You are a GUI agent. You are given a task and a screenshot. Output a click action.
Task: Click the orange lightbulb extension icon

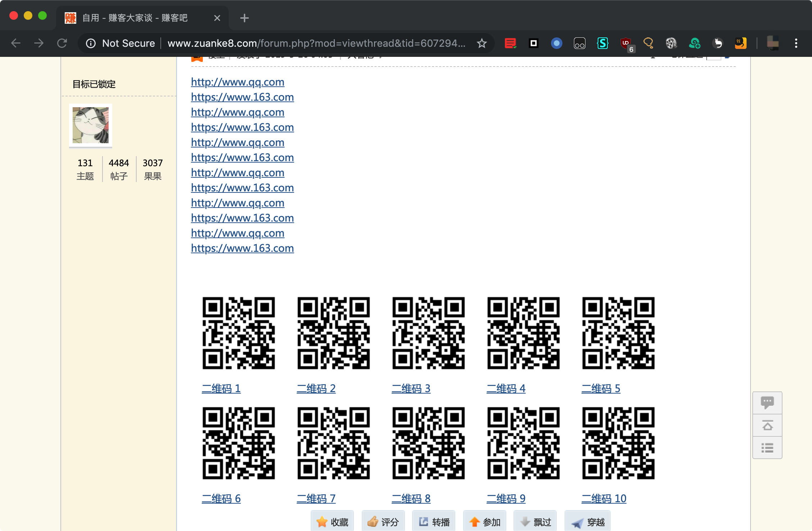tap(648, 44)
